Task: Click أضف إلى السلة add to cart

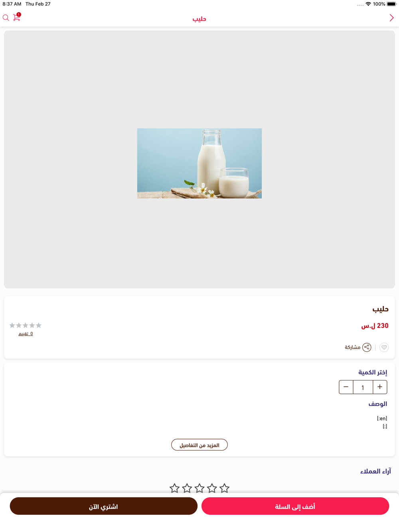Action: (295, 506)
